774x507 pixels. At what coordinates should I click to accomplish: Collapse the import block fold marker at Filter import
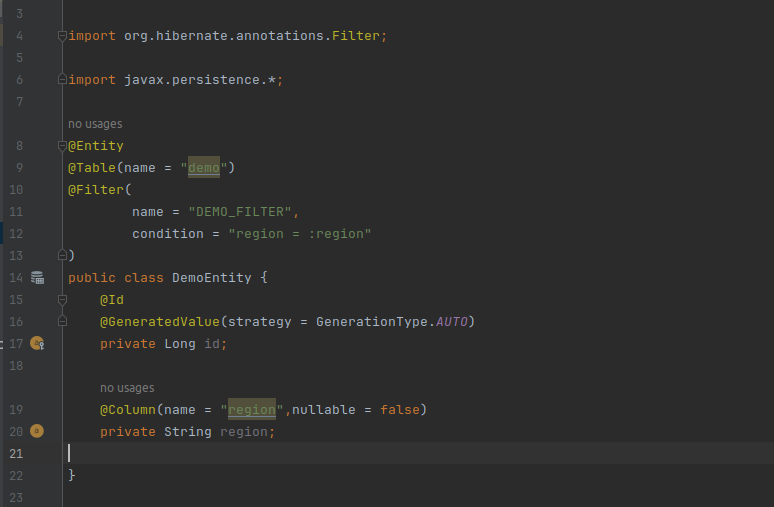pos(62,36)
